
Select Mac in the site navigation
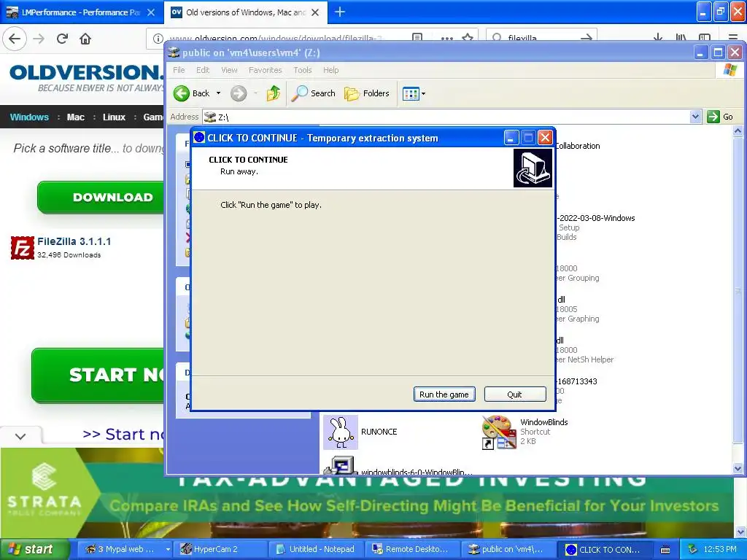[76, 117]
